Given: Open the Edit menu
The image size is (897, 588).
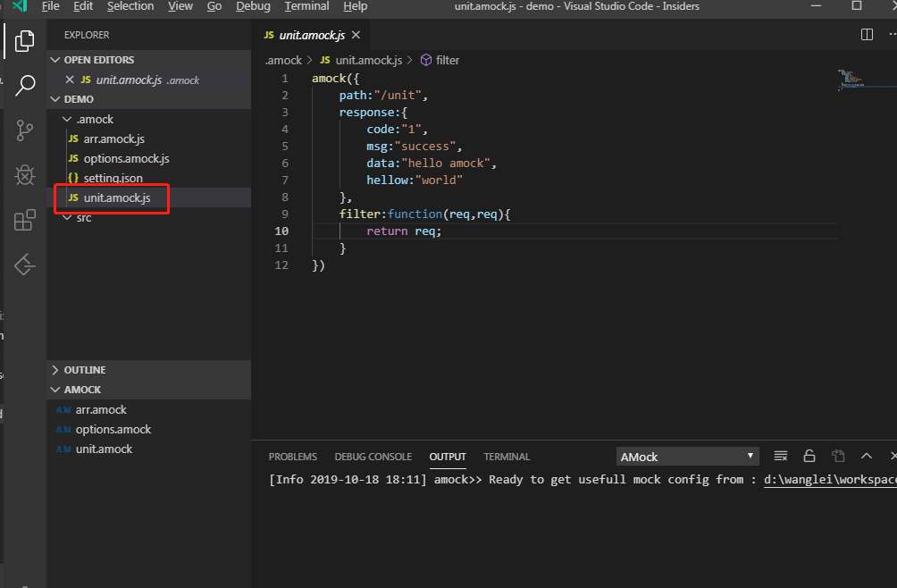Looking at the screenshot, I should point(83,6).
